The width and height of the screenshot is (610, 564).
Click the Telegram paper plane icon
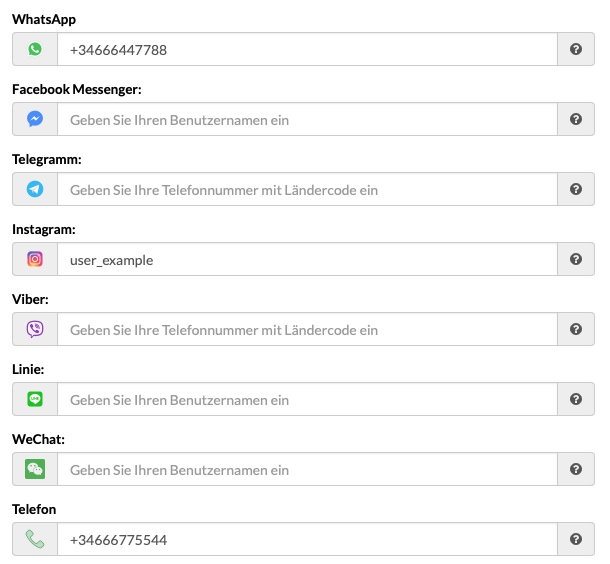(35, 189)
